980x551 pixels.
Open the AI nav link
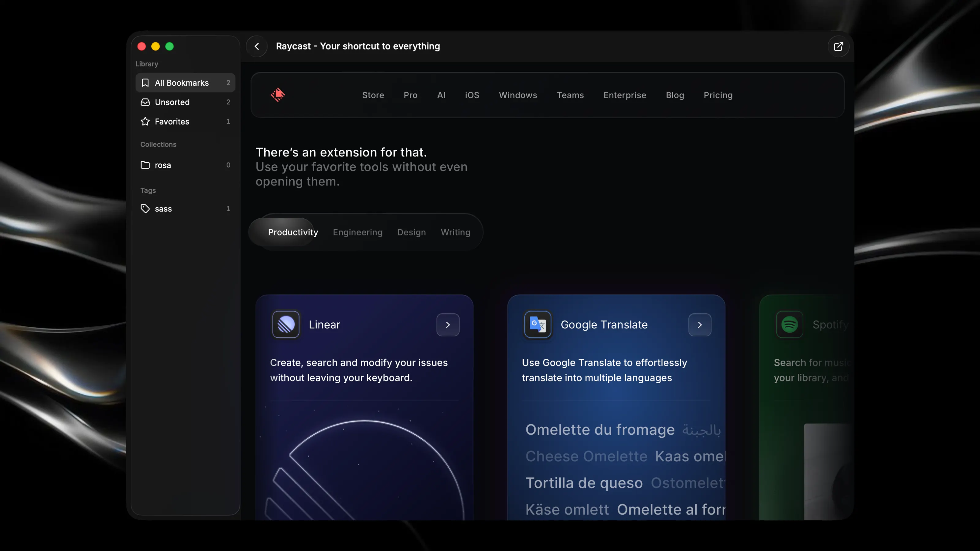tap(441, 95)
